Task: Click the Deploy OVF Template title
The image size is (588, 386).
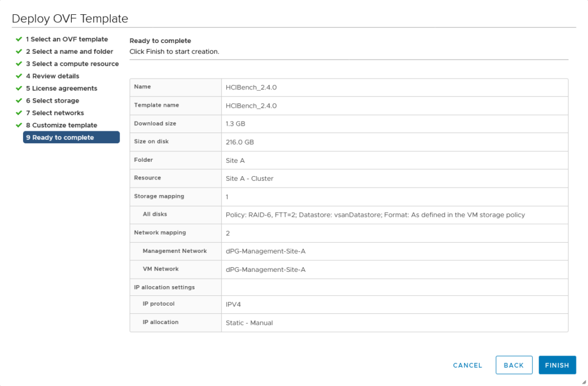Action: click(70, 18)
